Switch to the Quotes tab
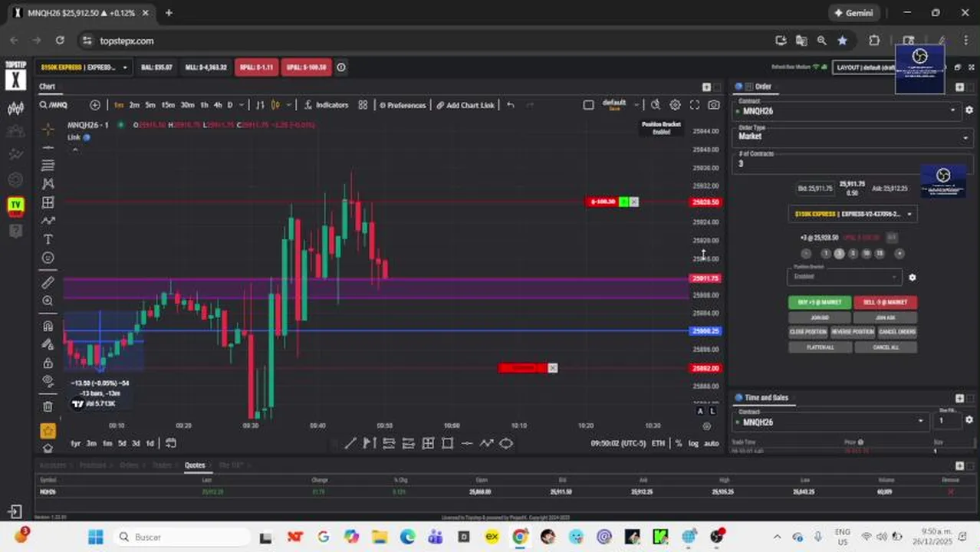 click(x=195, y=465)
